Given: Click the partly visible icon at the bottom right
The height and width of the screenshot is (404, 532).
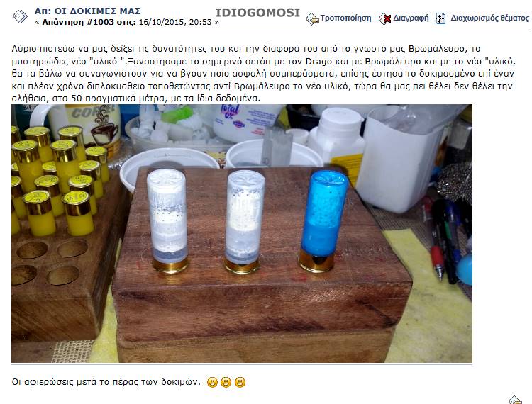Looking at the screenshot, I should [x=516, y=400].
